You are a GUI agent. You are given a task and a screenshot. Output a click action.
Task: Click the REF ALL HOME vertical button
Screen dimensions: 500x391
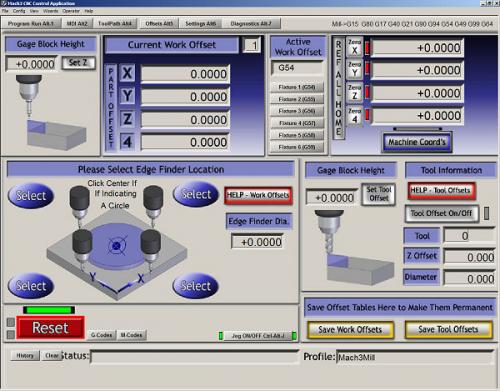click(x=338, y=88)
